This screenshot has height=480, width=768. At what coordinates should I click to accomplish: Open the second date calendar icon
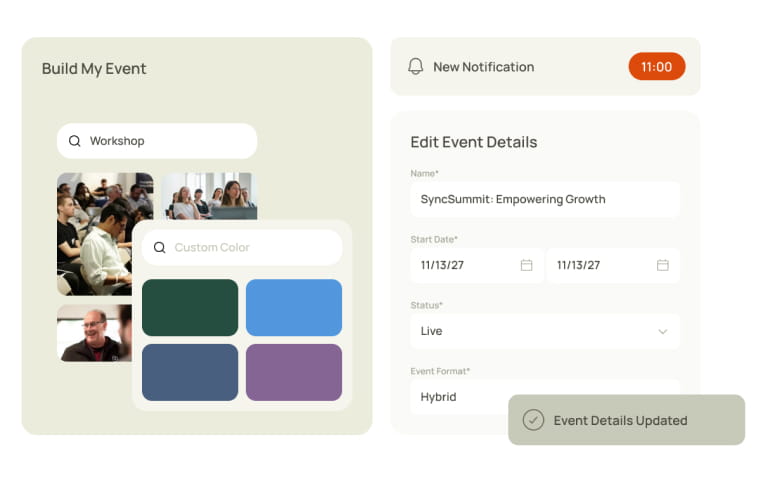(663, 265)
